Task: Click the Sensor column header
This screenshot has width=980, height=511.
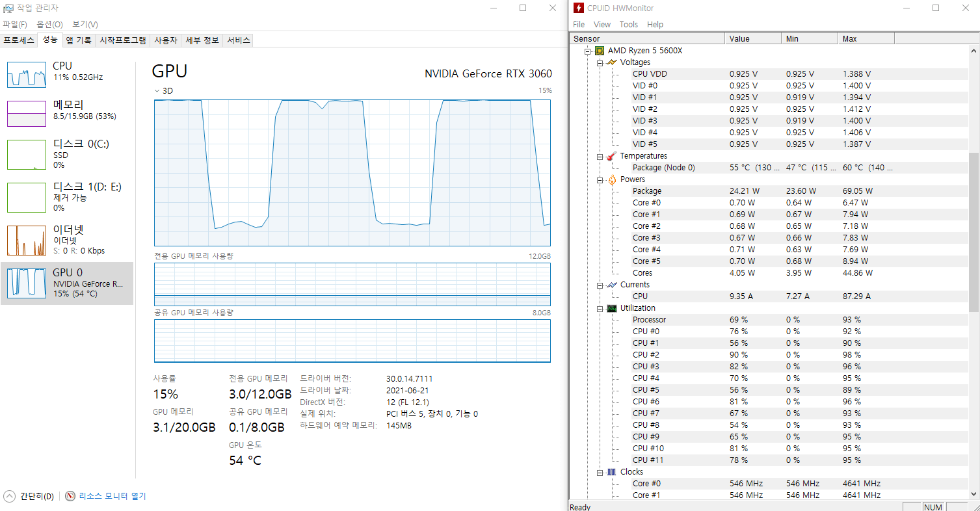Action: 647,39
